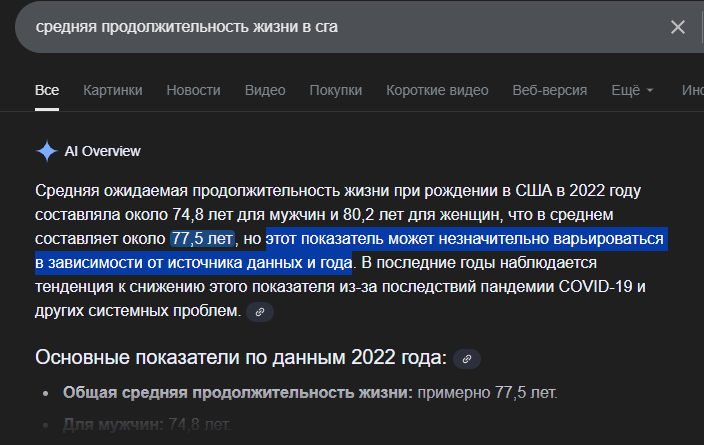
Task: Switch to the 'Картинки' tab
Action: click(113, 90)
